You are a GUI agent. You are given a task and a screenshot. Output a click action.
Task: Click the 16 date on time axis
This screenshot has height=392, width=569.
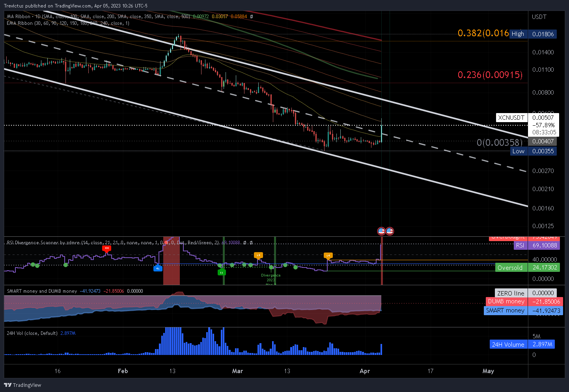point(58,371)
